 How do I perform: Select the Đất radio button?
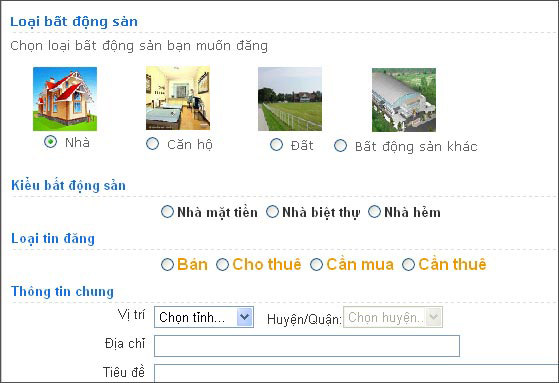click(x=276, y=145)
